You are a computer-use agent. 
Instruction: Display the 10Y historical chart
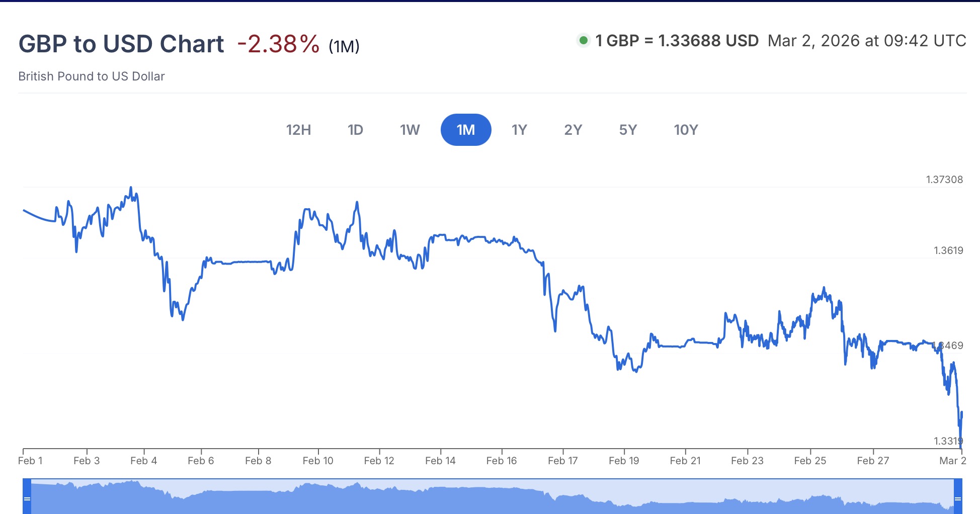[x=686, y=130]
